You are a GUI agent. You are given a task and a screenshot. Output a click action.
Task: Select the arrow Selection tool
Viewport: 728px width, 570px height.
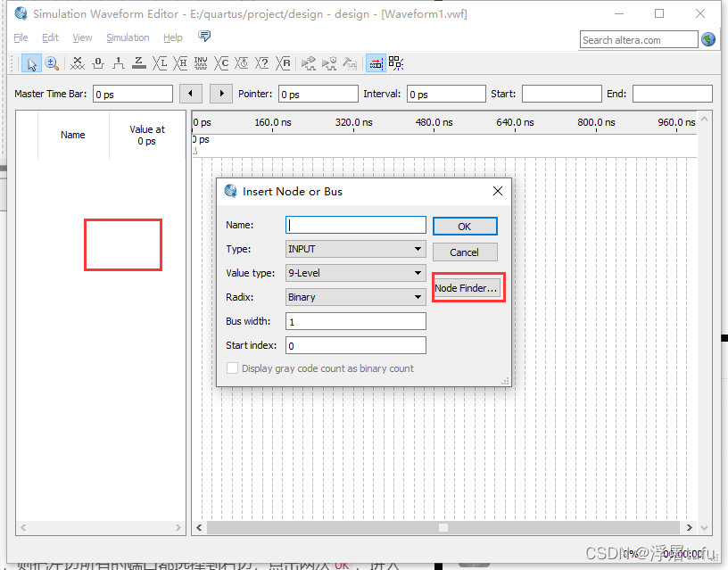tap(31, 63)
